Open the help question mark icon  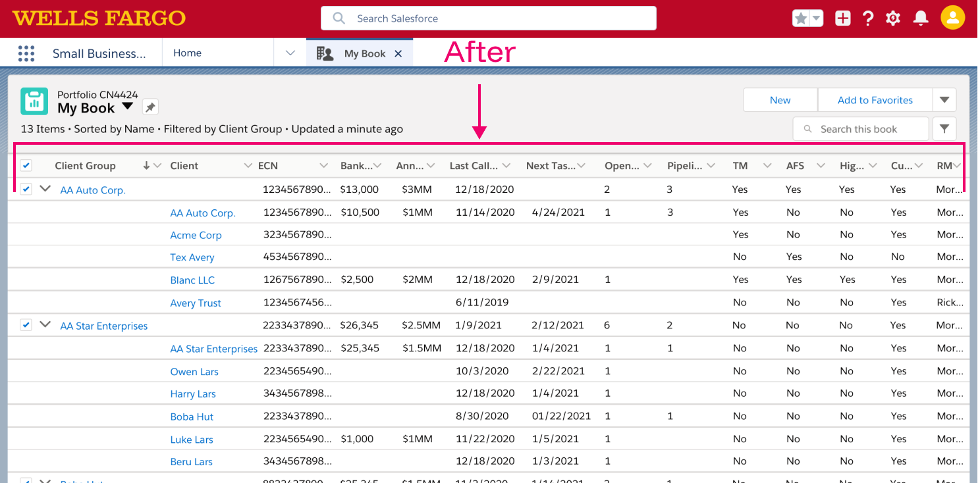tap(868, 18)
